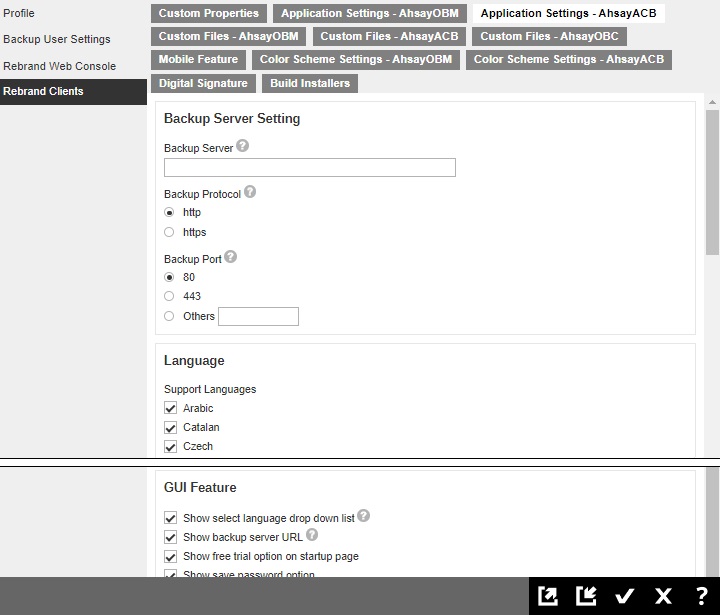
Task: Open help tooltip for Backup Protocol
Action: (x=250, y=192)
